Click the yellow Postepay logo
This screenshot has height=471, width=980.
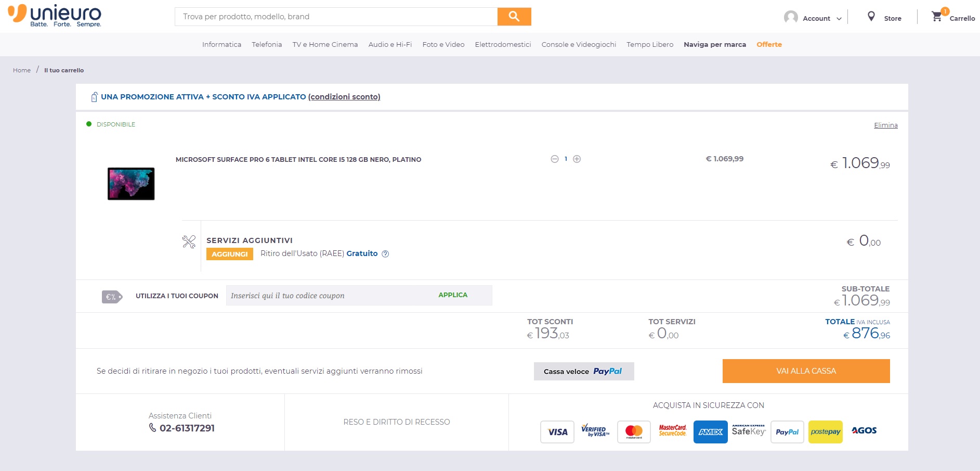[x=826, y=432]
